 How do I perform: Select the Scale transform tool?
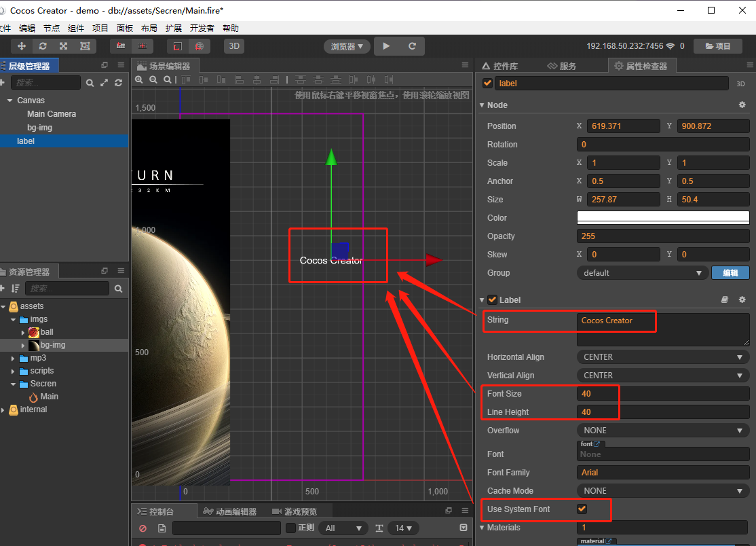(x=64, y=46)
